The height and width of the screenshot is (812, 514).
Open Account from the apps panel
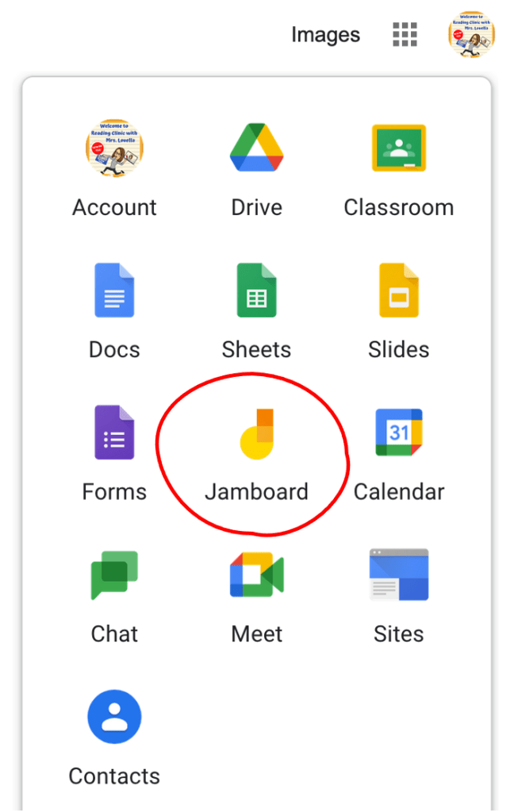(x=114, y=148)
